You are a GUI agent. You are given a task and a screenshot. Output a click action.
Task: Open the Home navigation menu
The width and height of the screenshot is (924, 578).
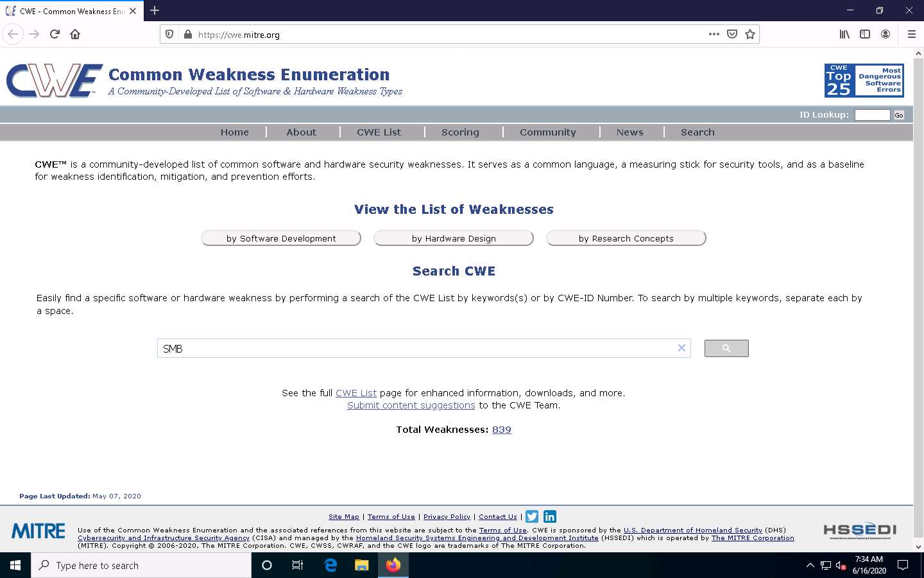coord(235,132)
